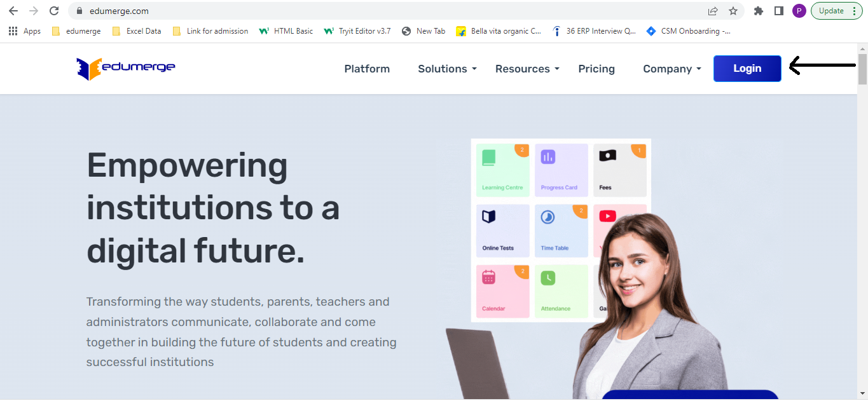This screenshot has width=868, height=401.
Task: Open the Progress Card tile
Action: (561, 170)
